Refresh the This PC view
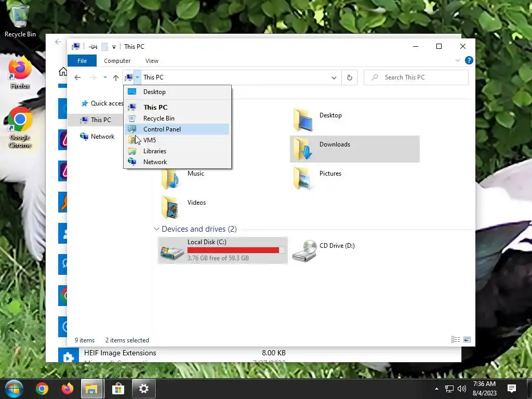This screenshot has width=532, height=399. pos(350,78)
